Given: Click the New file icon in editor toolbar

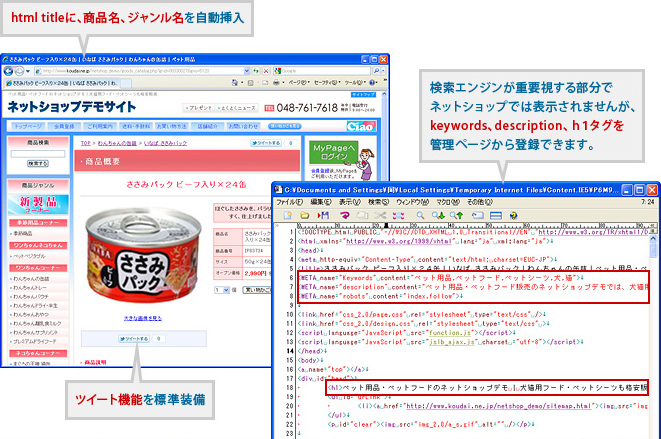Looking at the screenshot, I should [288, 215].
